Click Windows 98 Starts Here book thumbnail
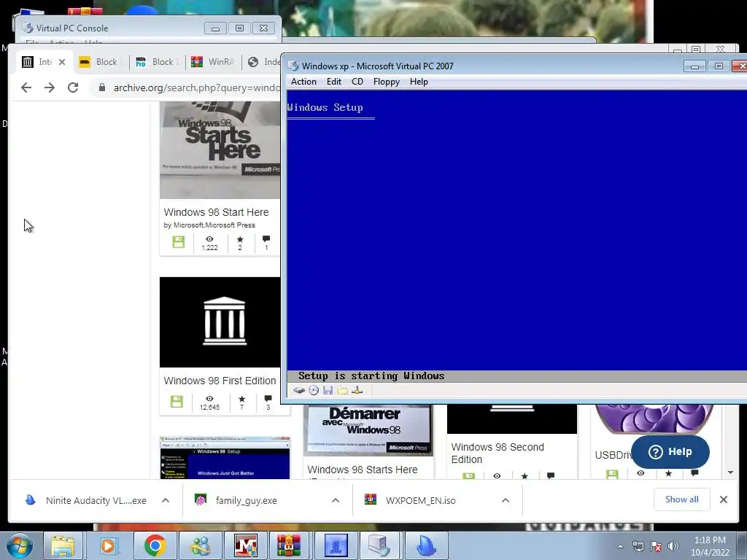This screenshot has width=747, height=560. coord(220,150)
